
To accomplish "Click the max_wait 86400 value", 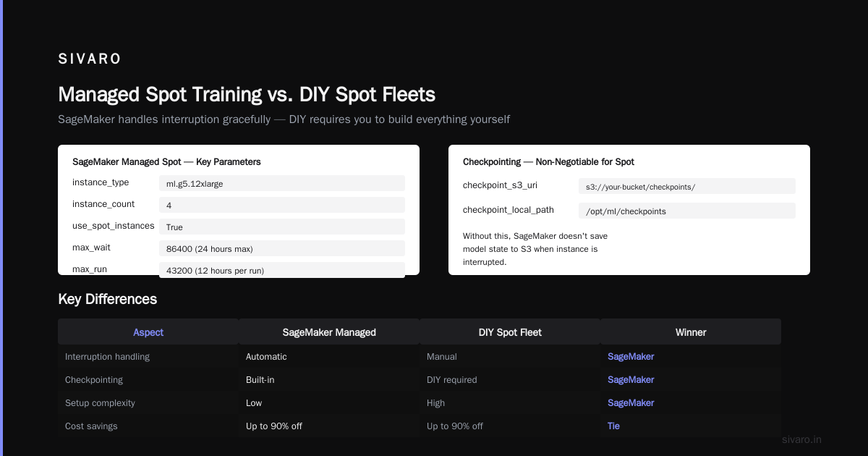I will (282, 248).
